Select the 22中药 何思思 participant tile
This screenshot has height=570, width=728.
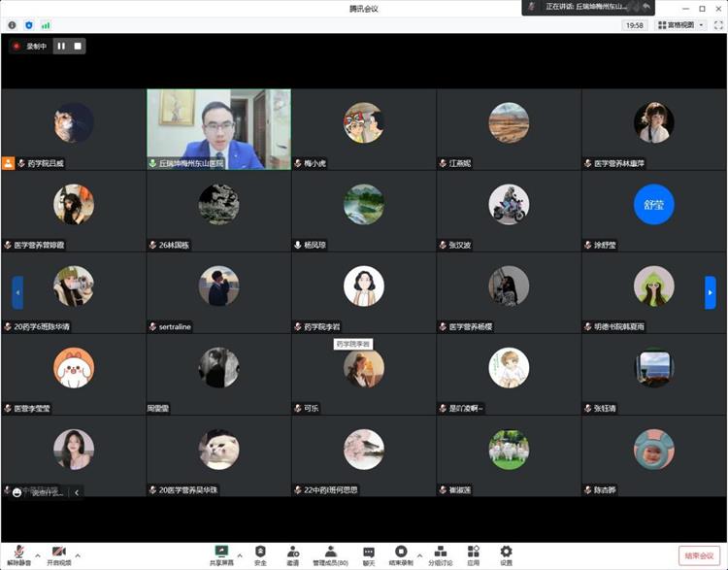pos(364,456)
